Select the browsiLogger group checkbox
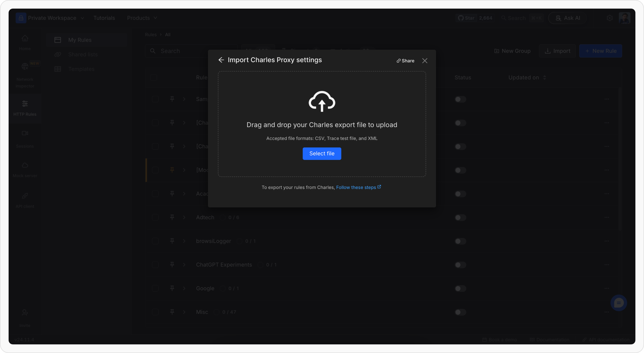Image resolution: width=644 pixels, height=353 pixels. click(x=155, y=241)
